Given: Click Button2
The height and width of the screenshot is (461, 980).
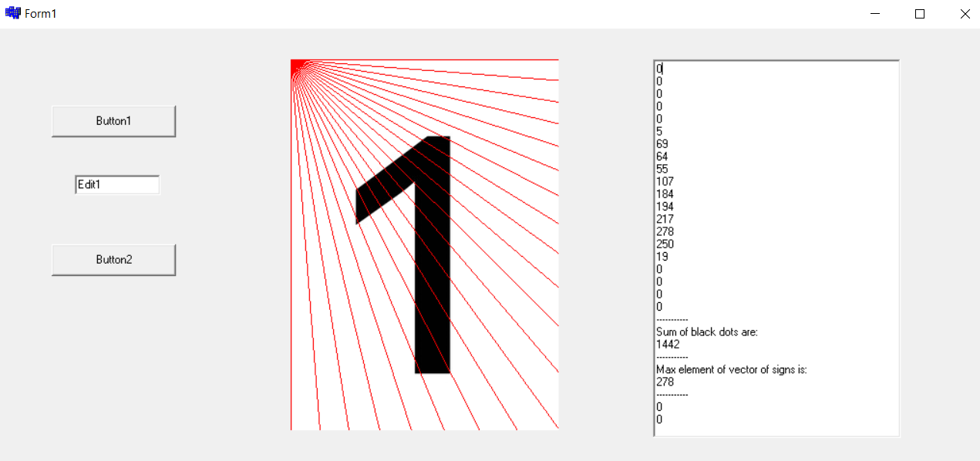Looking at the screenshot, I should click(x=113, y=260).
